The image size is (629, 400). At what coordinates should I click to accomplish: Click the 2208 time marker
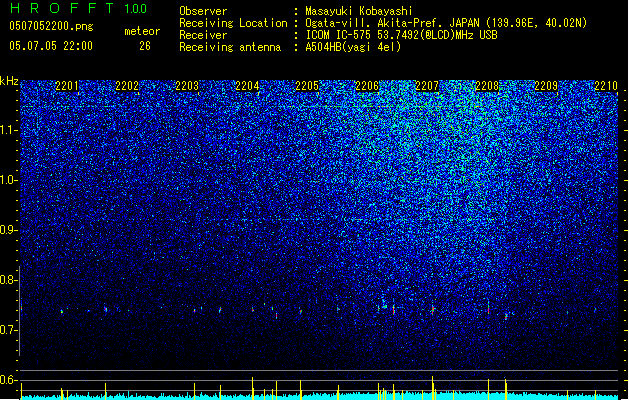487,86
